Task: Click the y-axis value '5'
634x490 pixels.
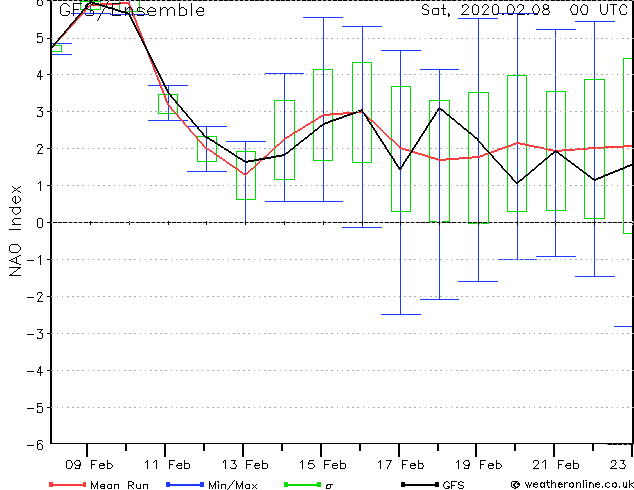Action: pos(40,38)
